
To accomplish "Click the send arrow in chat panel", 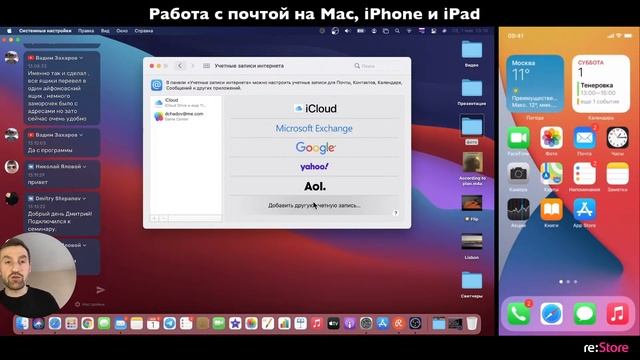I will pos(100,290).
